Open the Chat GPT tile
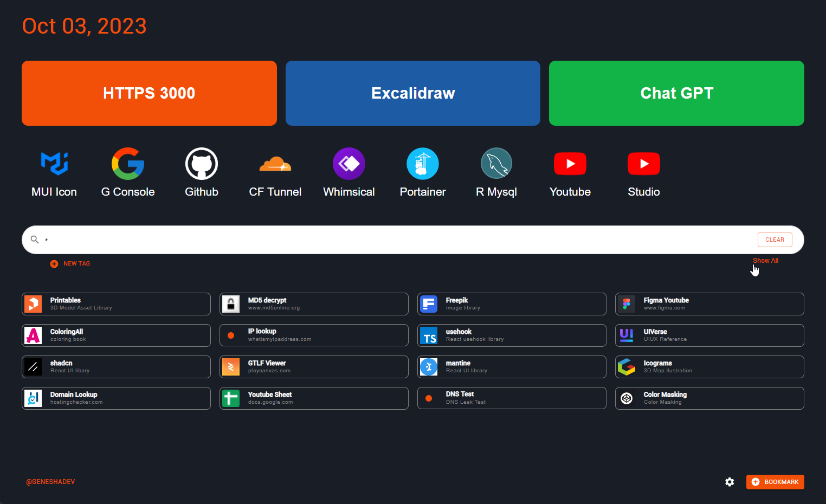 pos(676,93)
